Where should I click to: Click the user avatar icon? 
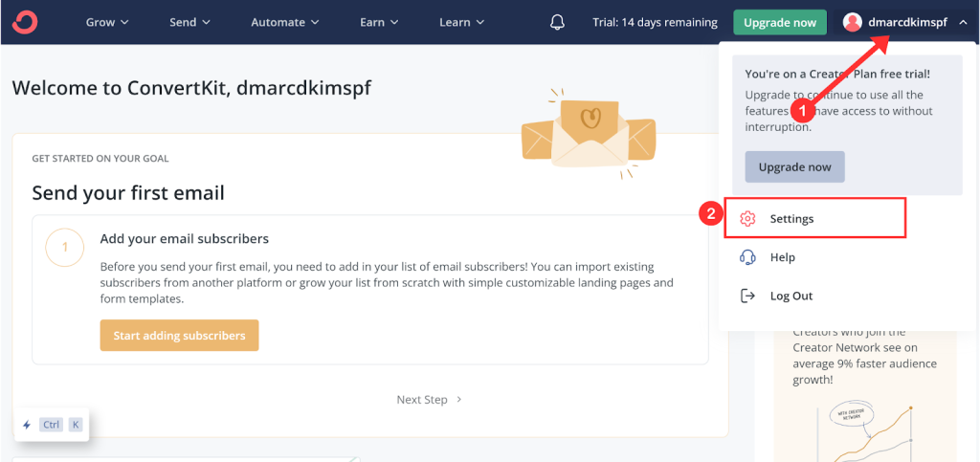(x=853, y=22)
